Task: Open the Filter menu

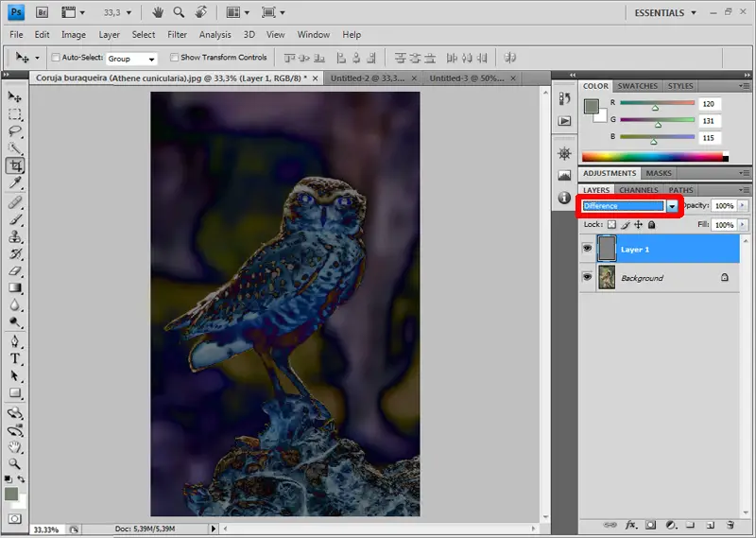Action: click(177, 35)
